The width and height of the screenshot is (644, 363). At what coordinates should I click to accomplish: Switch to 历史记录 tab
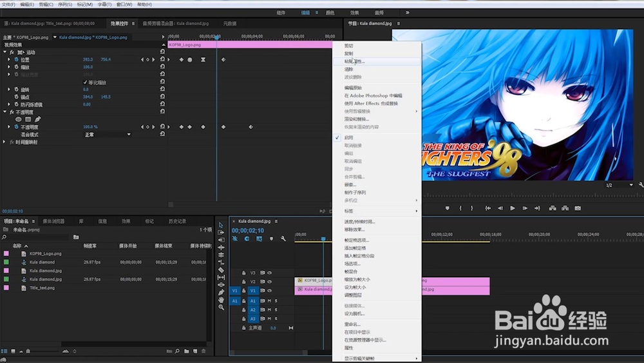coord(177,221)
